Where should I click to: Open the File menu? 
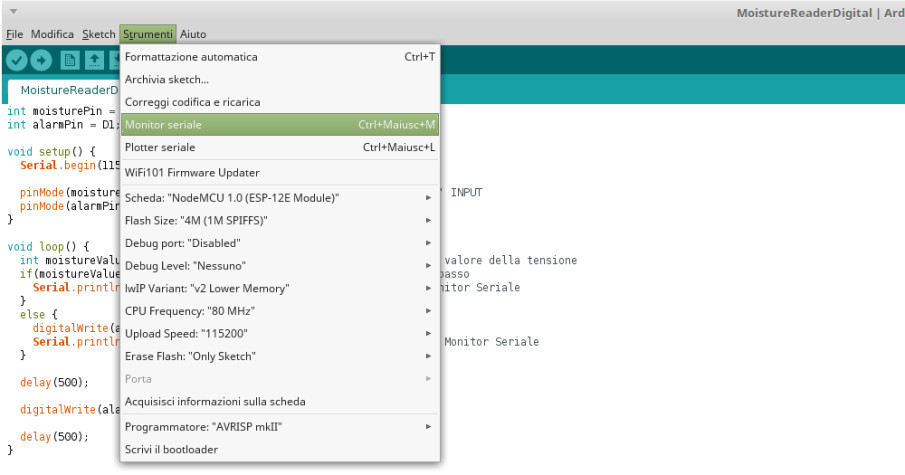14,34
